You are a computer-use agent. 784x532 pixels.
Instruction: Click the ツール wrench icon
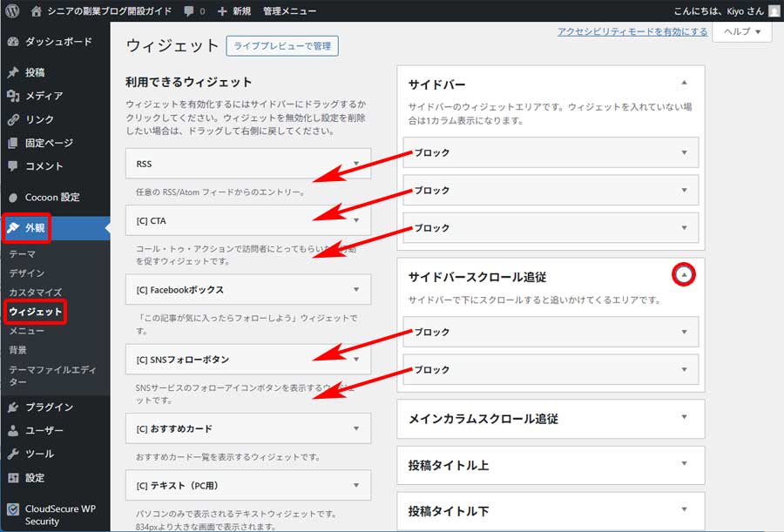pos(12,453)
